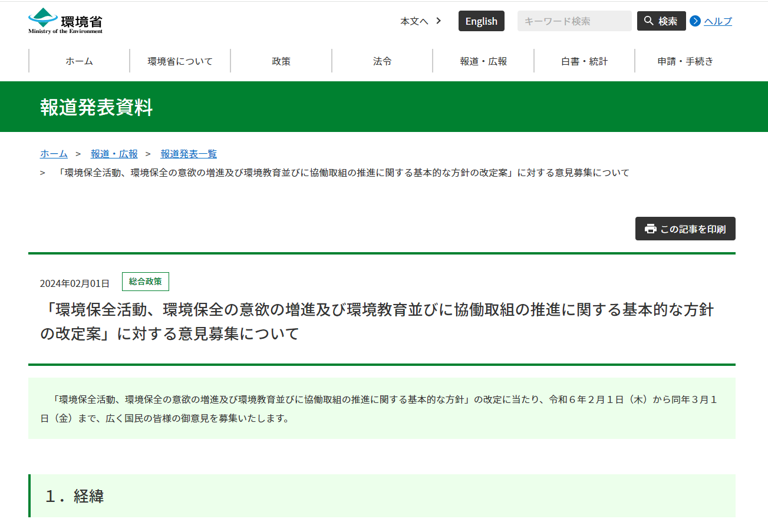Click the blue help arrow icon
The image size is (768, 532).
pos(695,21)
